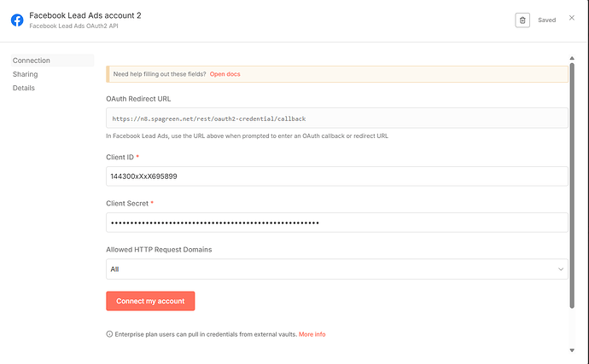
Task: Click the vertical scrollbar thumb
Action: [572, 186]
